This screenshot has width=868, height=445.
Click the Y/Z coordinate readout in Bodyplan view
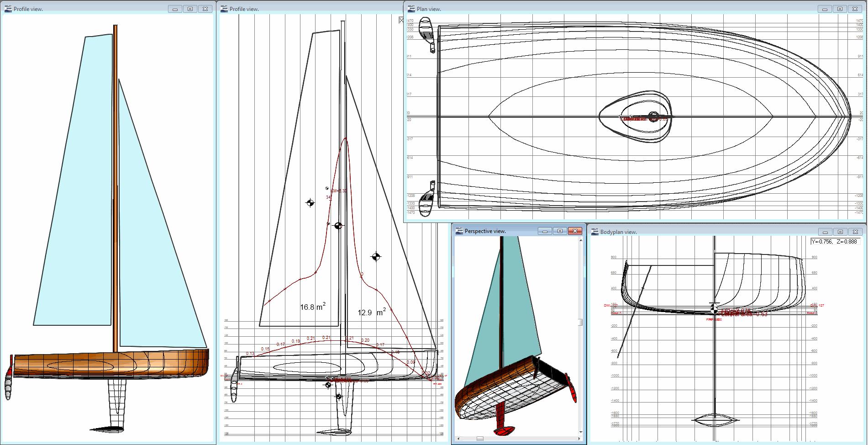(x=835, y=242)
